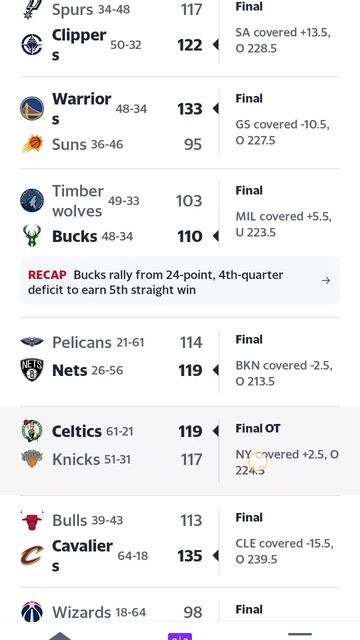Screen dimensions: 360x640
Task: Open the Bucks rally recap article
Action: (x=180, y=282)
